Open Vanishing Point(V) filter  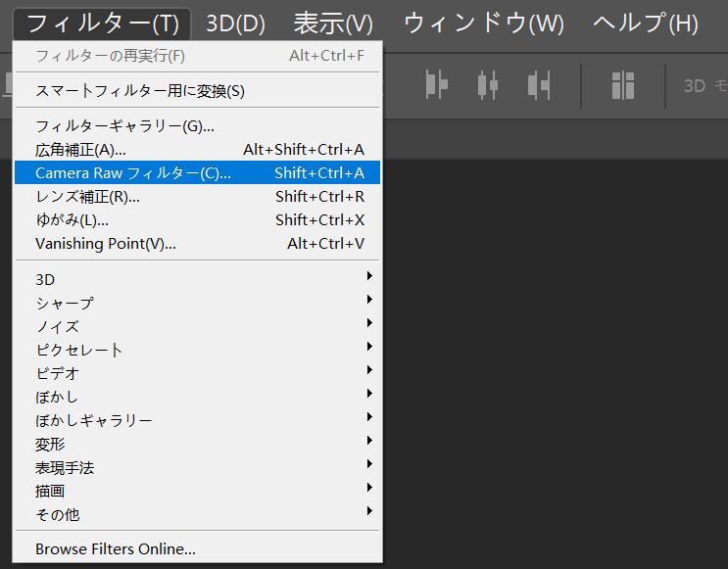click(197, 243)
